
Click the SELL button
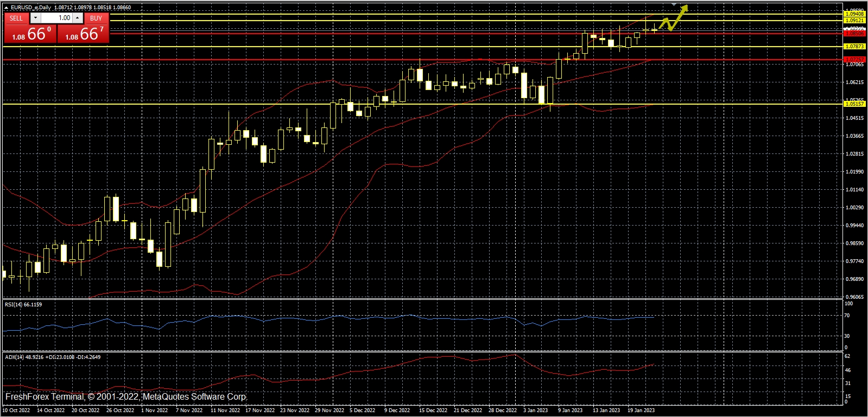coord(16,18)
